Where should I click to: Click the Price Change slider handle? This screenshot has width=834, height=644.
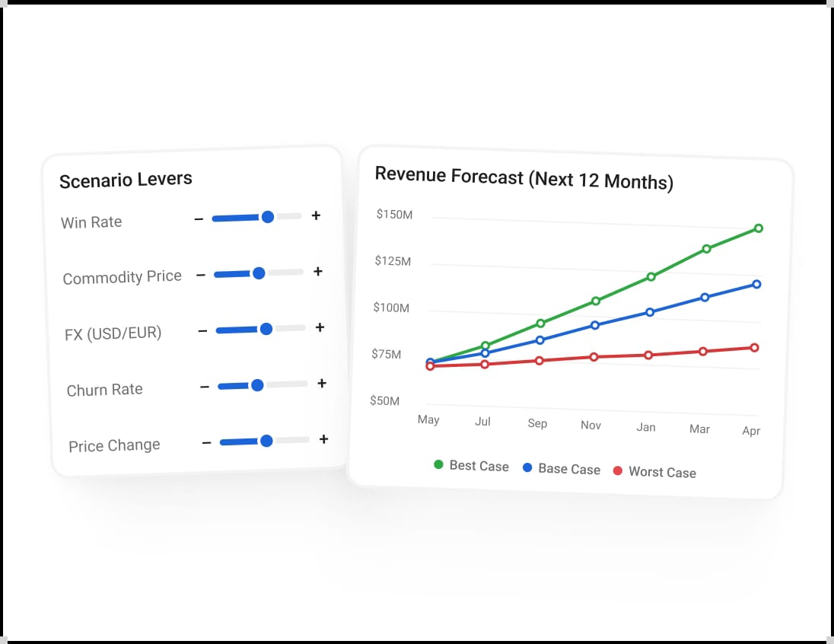coord(266,441)
